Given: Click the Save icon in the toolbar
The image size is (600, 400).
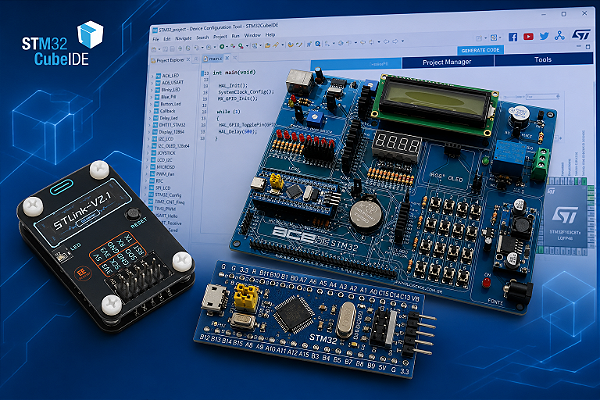Looking at the screenshot, I should tap(166, 49).
